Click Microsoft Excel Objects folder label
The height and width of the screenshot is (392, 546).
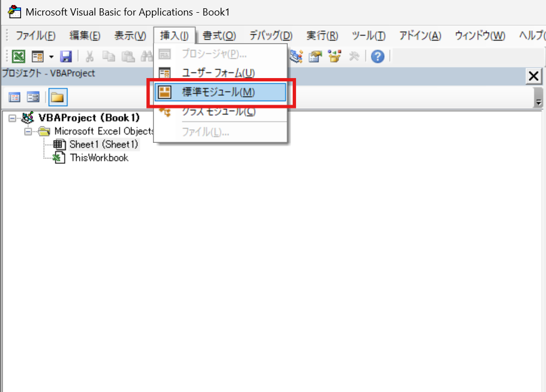pyautogui.click(x=104, y=131)
